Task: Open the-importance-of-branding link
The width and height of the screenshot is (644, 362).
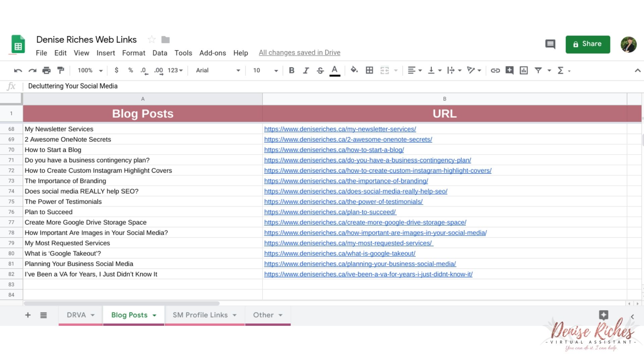Action: point(346,181)
